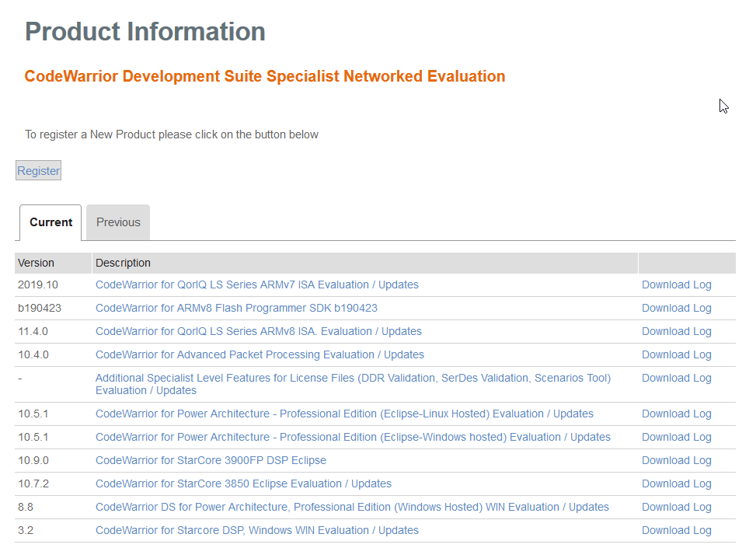Open the Previous tab

(118, 222)
